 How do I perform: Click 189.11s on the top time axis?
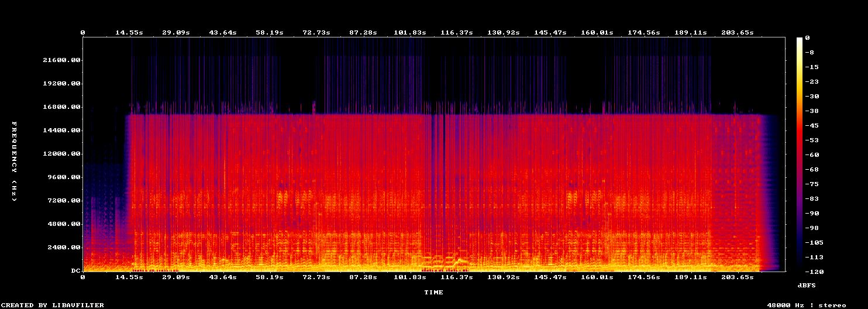(x=691, y=33)
